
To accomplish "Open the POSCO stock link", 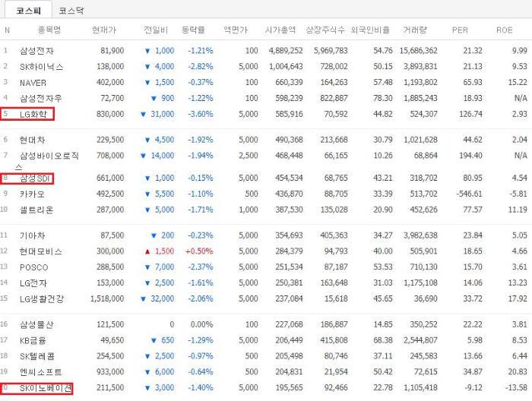I will click(34, 267).
